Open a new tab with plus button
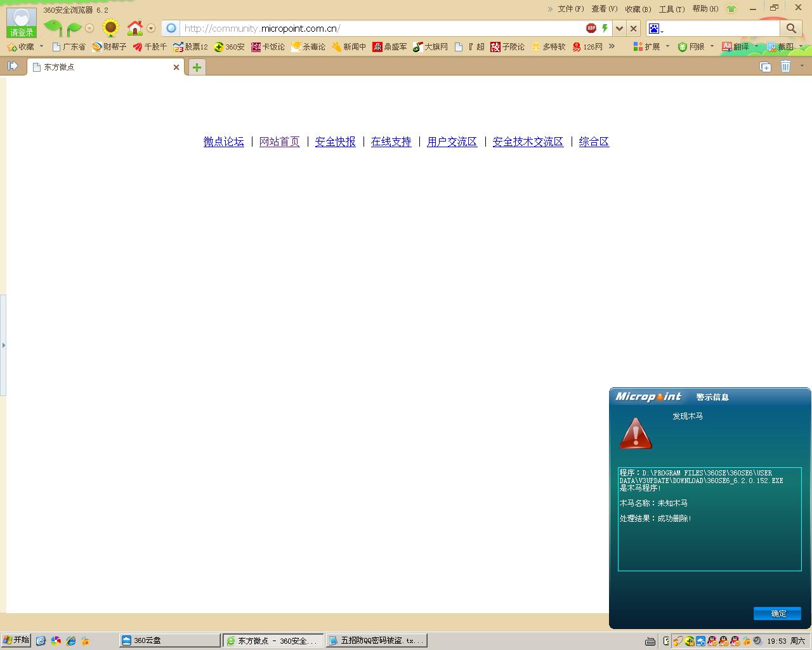 pyautogui.click(x=197, y=67)
